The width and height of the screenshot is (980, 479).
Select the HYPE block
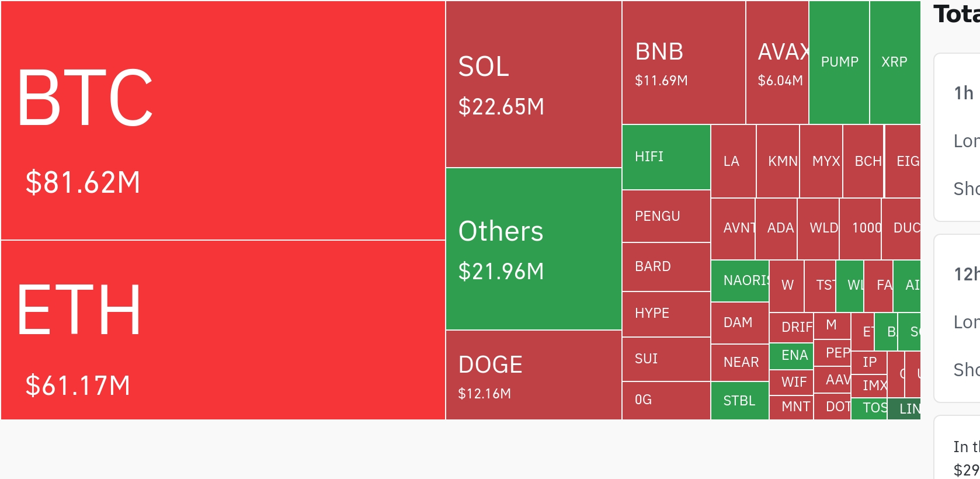point(666,314)
